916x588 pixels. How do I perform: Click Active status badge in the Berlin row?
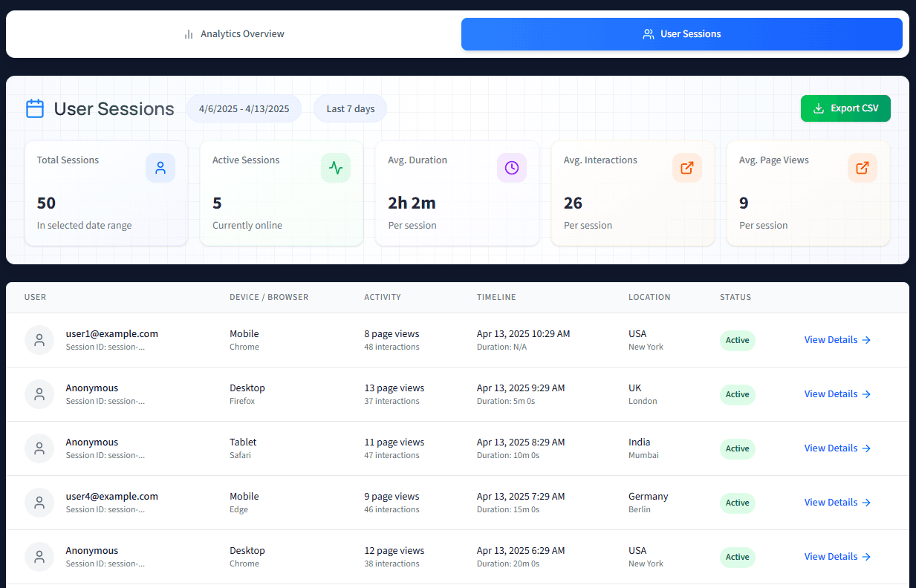[738, 503]
